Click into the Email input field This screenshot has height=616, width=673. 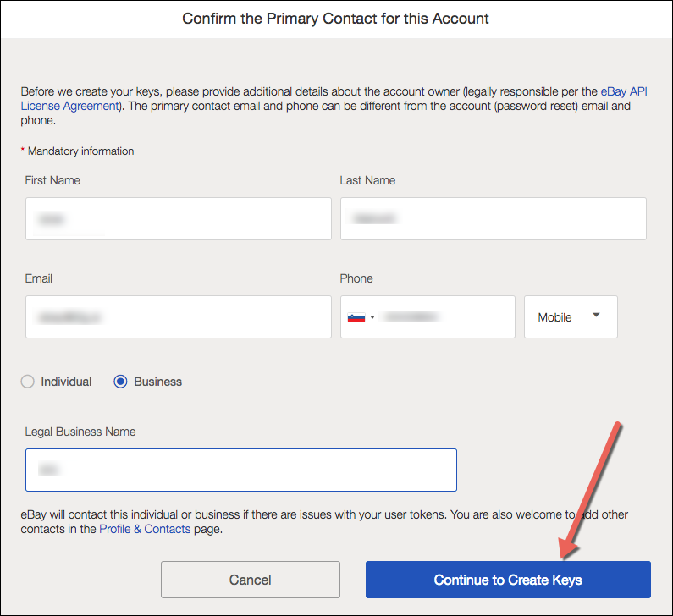178,316
